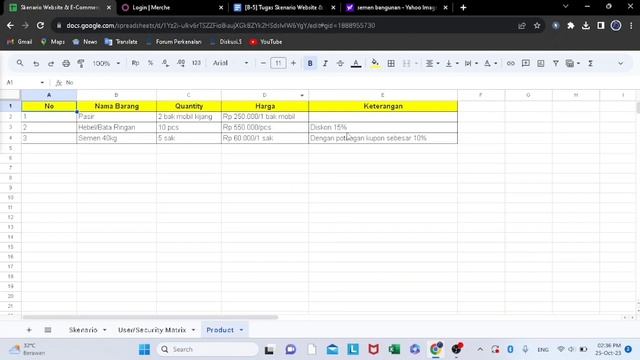Click the taskbar Search box
The width and height of the screenshot is (640, 360).
point(208,349)
